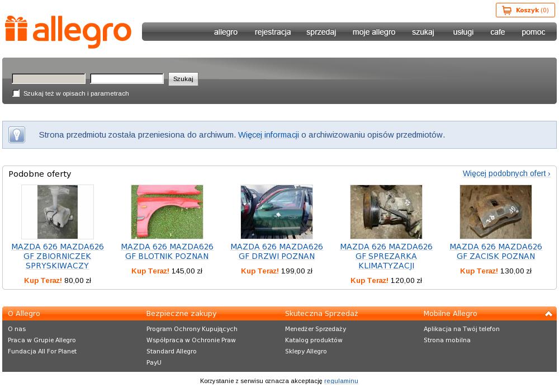Open Więcej podobnych ofert link
The height and width of the screenshot is (392, 559).
[506, 173]
